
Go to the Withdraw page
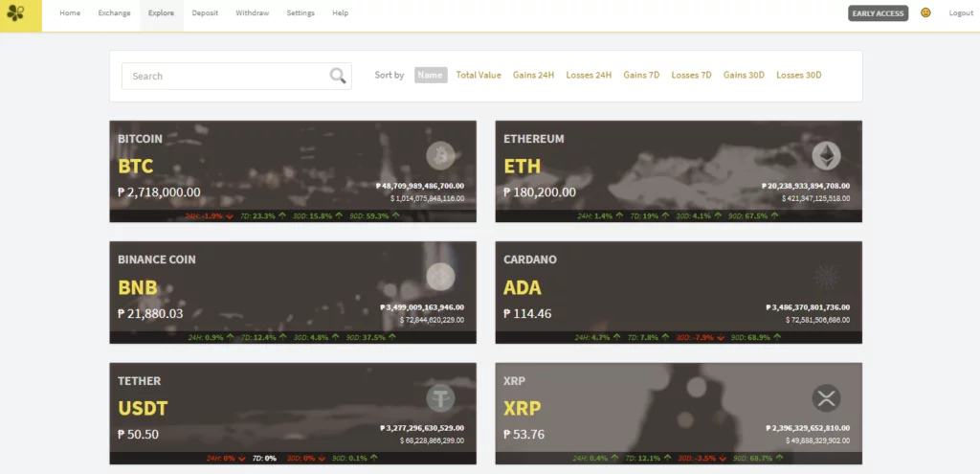pos(253,13)
